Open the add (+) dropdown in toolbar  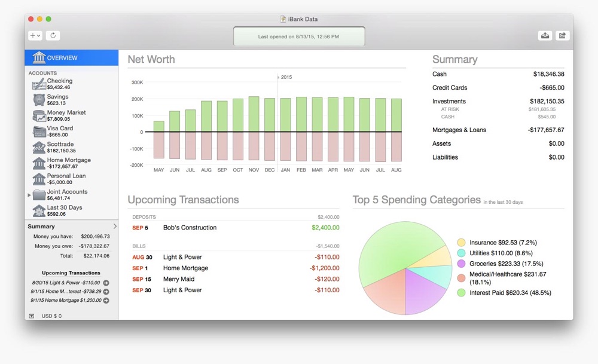[35, 36]
